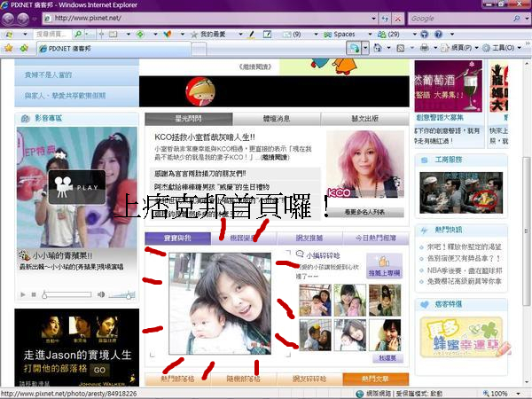Click the RSS feeds icon
The height and width of the screenshot is (399, 532).
[x=401, y=48]
